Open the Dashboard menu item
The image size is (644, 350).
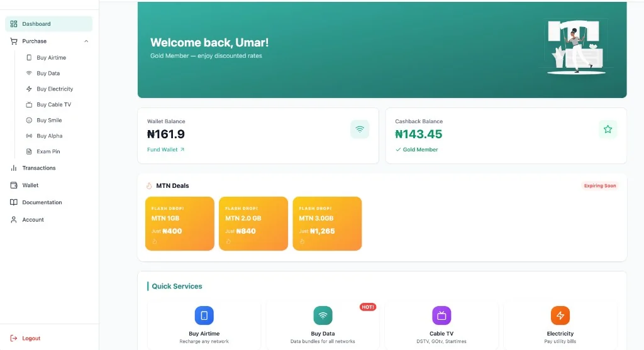click(48, 24)
